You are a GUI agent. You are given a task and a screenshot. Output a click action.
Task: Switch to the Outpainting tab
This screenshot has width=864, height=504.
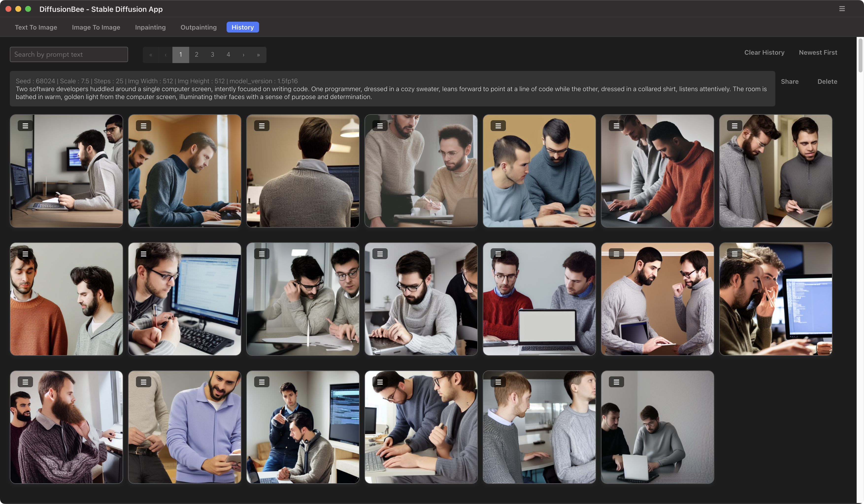[x=199, y=27]
